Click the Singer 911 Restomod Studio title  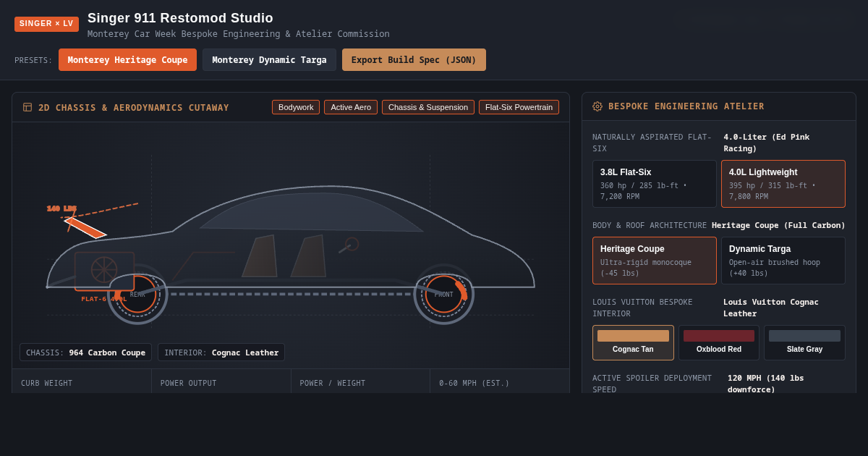(x=180, y=18)
